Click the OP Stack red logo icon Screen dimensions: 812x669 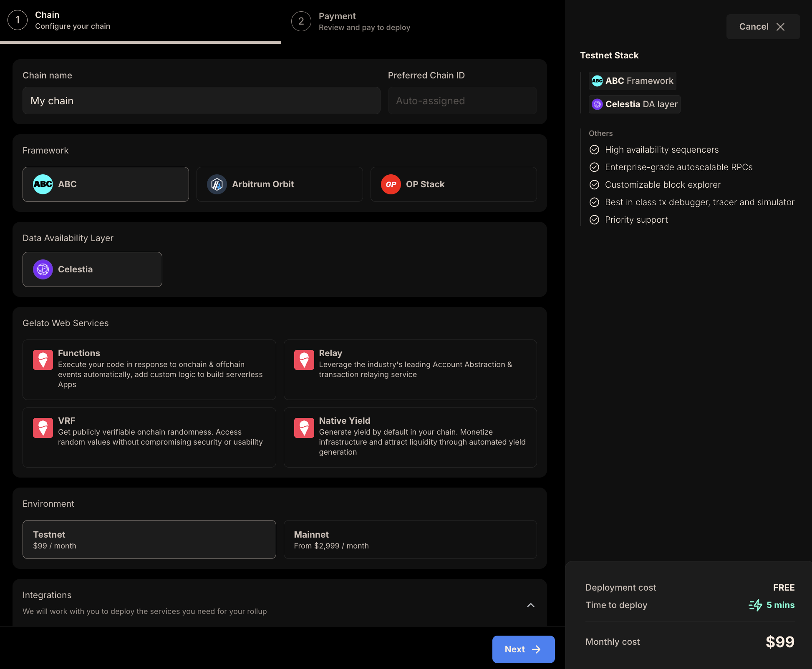(x=391, y=184)
